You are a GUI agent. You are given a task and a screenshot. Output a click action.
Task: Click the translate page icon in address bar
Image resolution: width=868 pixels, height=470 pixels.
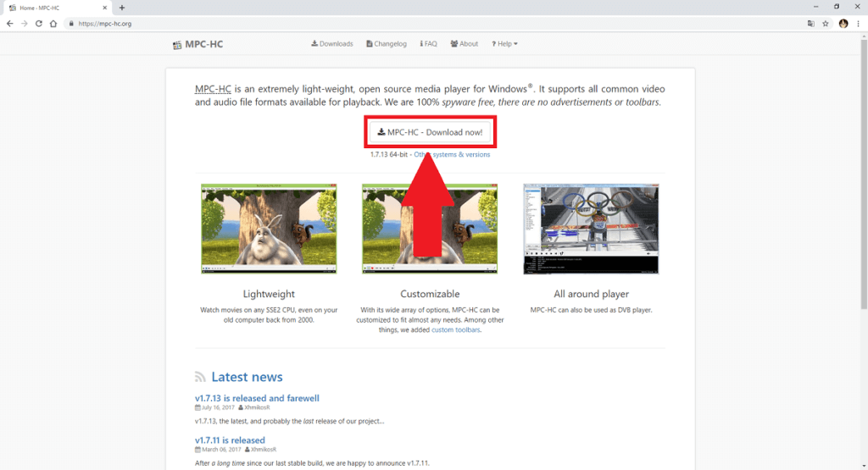click(x=810, y=24)
